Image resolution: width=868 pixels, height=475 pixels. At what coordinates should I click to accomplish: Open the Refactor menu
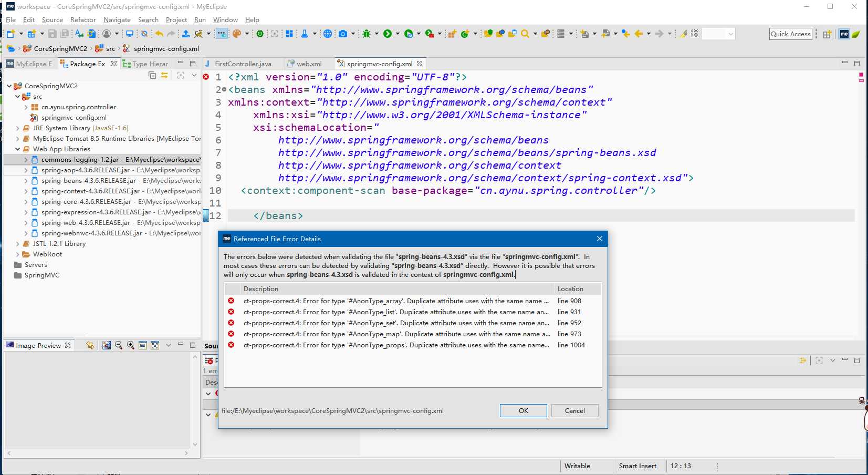(83, 19)
